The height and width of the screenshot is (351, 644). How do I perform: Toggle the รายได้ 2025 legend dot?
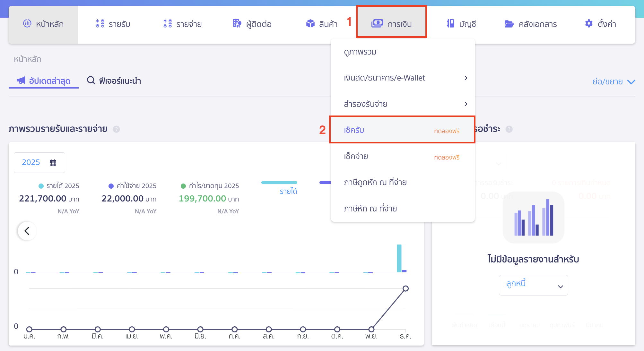[x=41, y=186]
